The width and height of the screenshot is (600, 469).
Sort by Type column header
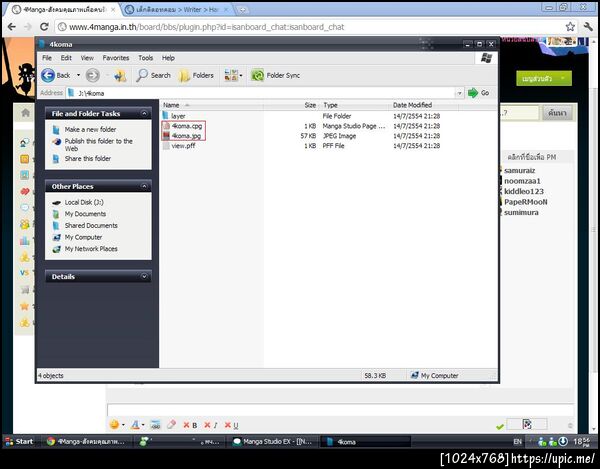[330, 105]
